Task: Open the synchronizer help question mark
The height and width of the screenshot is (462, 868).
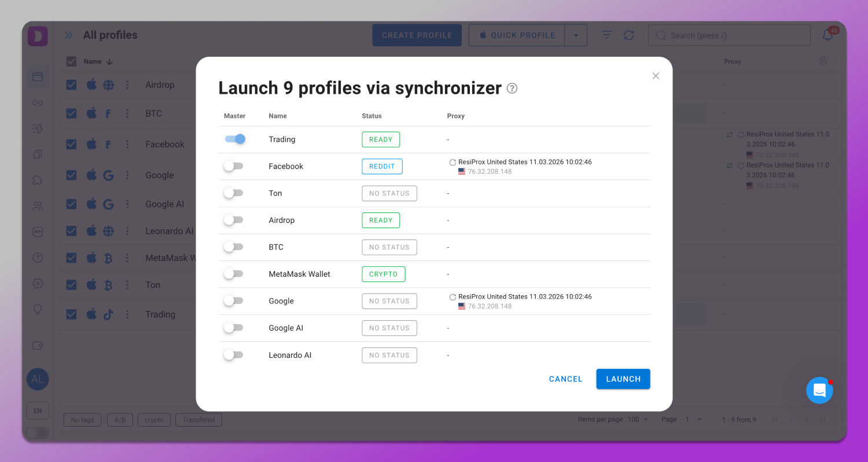Action: (x=512, y=88)
